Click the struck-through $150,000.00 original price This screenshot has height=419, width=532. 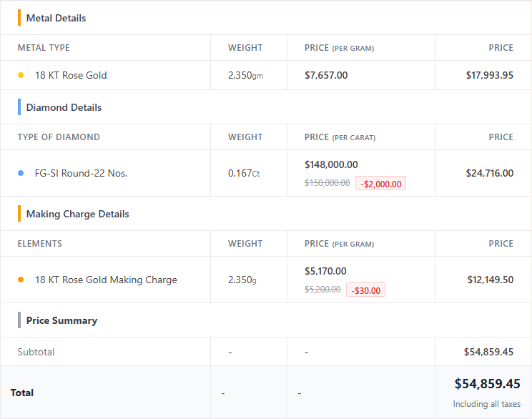(327, 183)
